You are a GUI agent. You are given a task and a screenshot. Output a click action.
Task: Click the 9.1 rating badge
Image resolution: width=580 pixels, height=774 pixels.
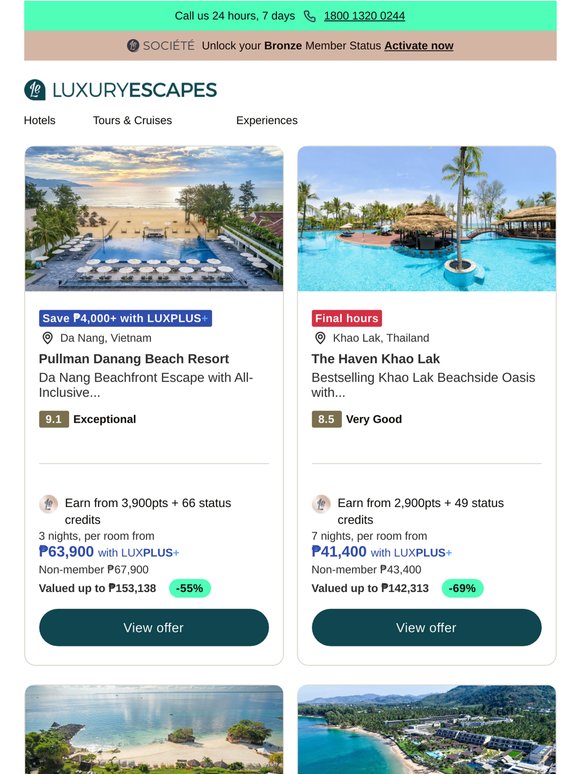pos(54,419)
